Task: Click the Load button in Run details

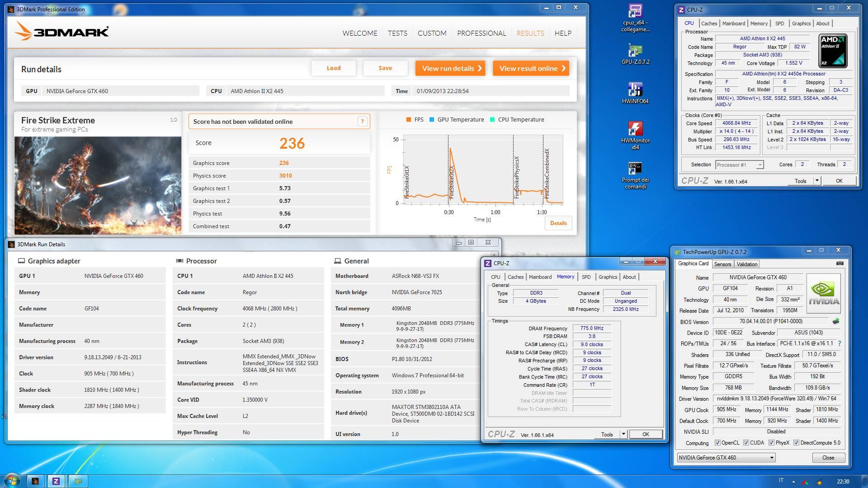Action: click(x=334, y=68)
